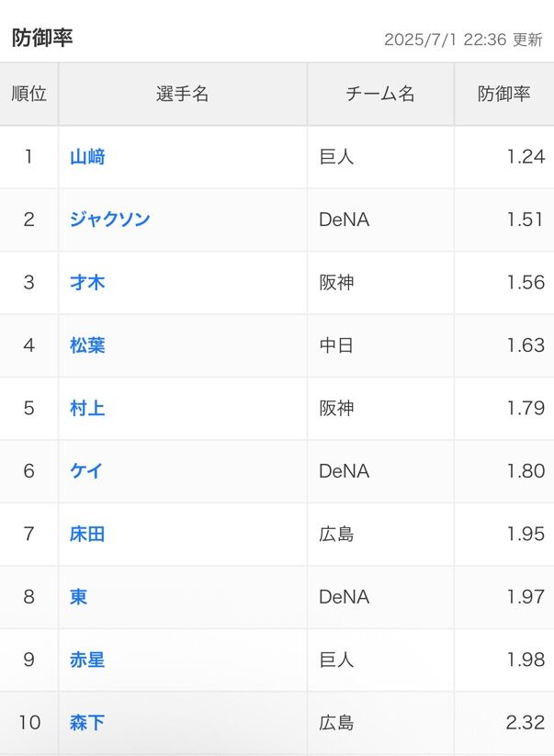This screenshot has width=554, height=756.
Task: Open player link ジャクソン
Action: [109, 220]
